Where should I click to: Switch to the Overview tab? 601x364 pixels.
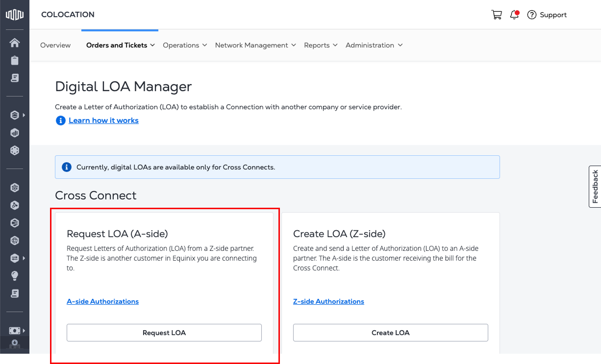55,45
